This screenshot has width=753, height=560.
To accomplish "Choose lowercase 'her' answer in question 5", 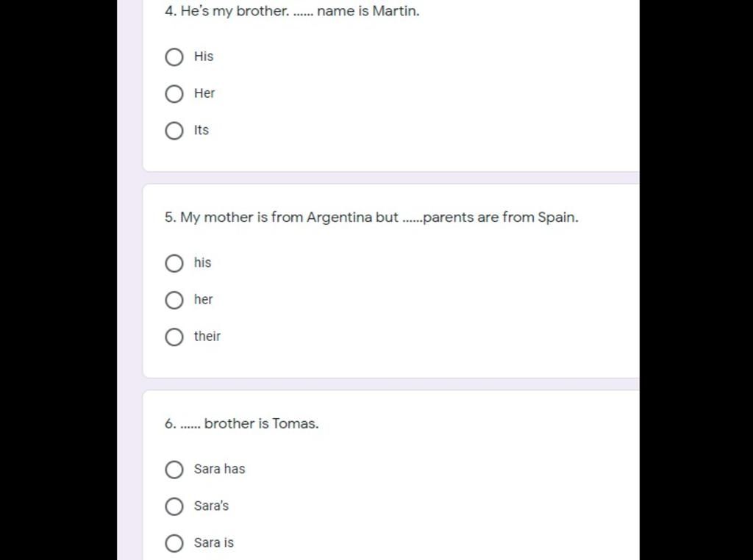I will click(x=174, y=300).
